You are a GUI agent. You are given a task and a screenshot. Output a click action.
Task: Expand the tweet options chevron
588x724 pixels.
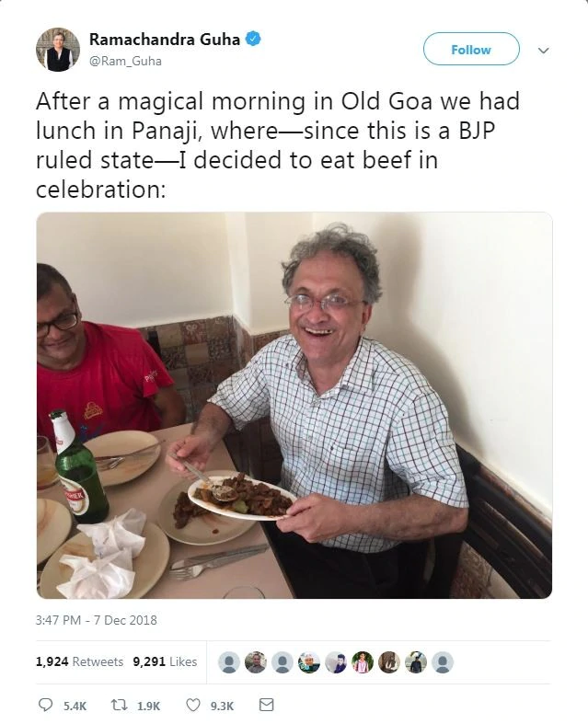point(543,50)
